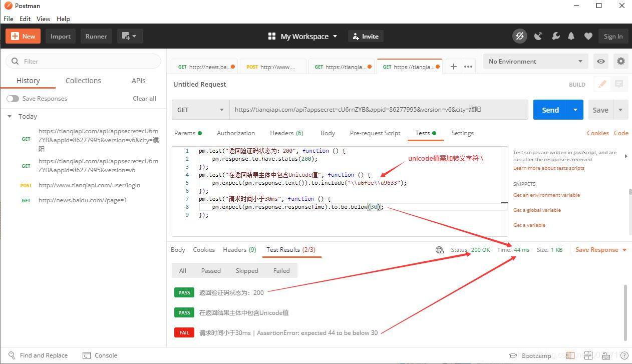632x364 pixels.
Task: Click the heart icon in the header
Action: coord(588,36)
